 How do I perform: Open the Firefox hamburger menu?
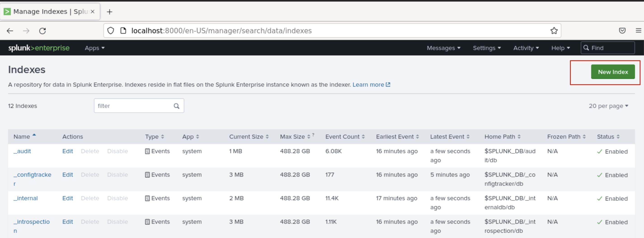tap(638, 31)
